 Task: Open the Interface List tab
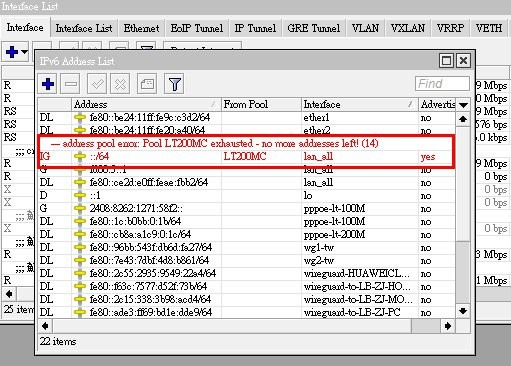point(84,28)
